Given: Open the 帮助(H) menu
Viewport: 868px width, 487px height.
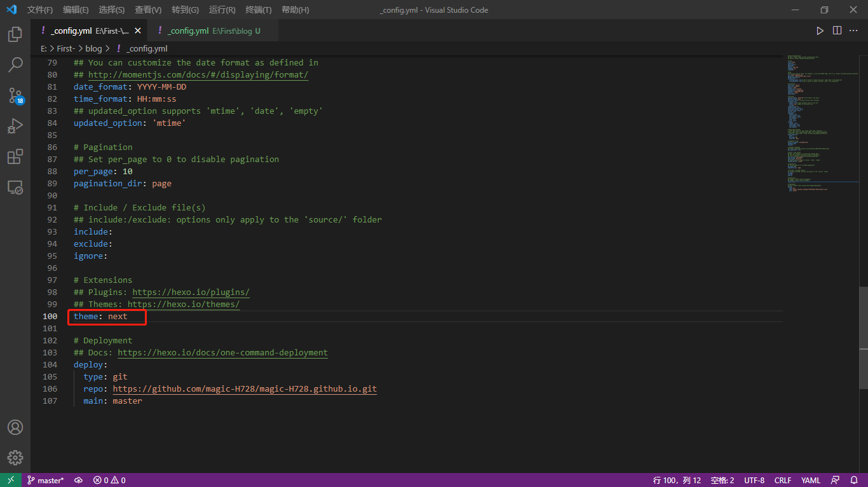Looking at the screenshot, I should pyautogui.click(x=295, y=10).
